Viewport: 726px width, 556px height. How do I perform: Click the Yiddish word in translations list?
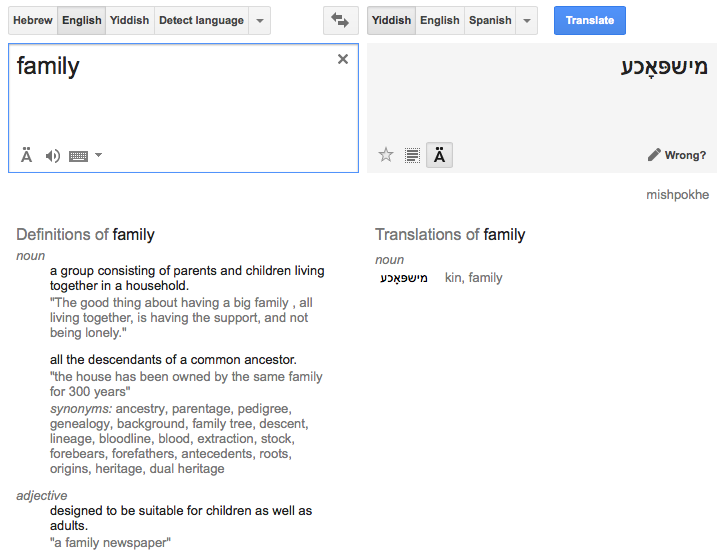pos(404,278)
